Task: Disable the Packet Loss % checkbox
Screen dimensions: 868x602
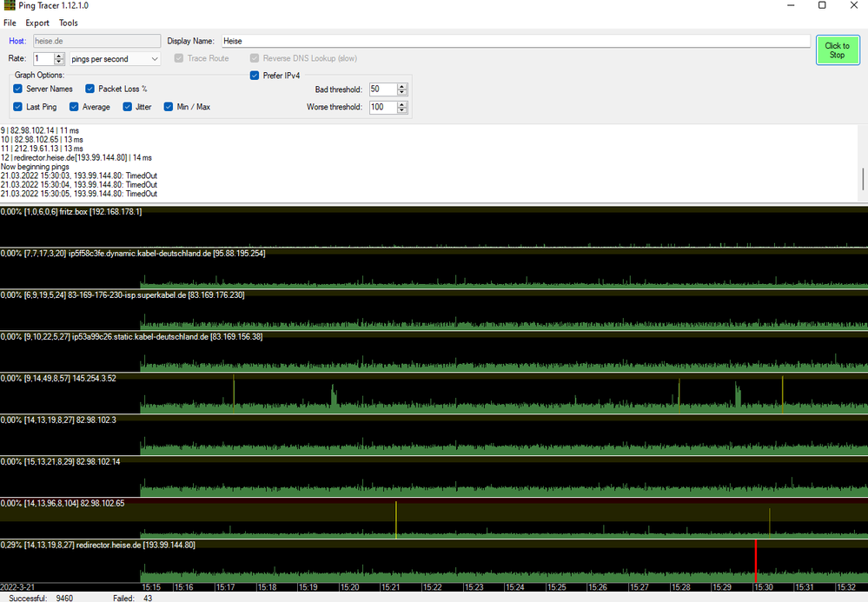Action: [90, 89]
